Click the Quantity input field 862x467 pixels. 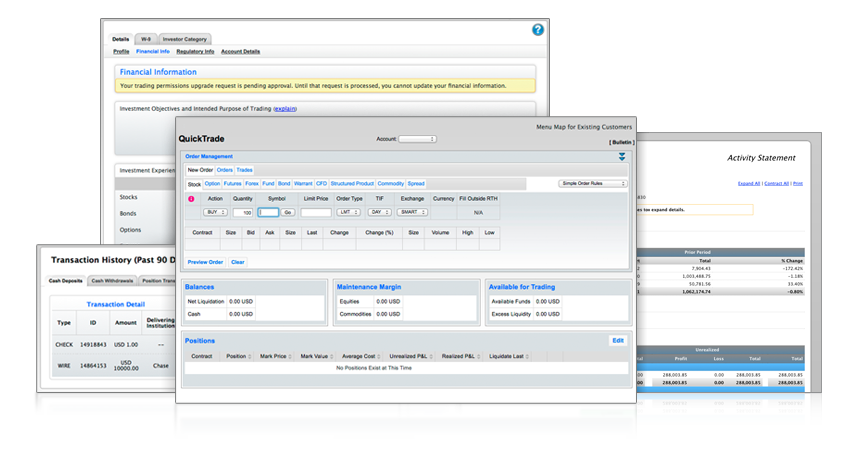[242, 212]
